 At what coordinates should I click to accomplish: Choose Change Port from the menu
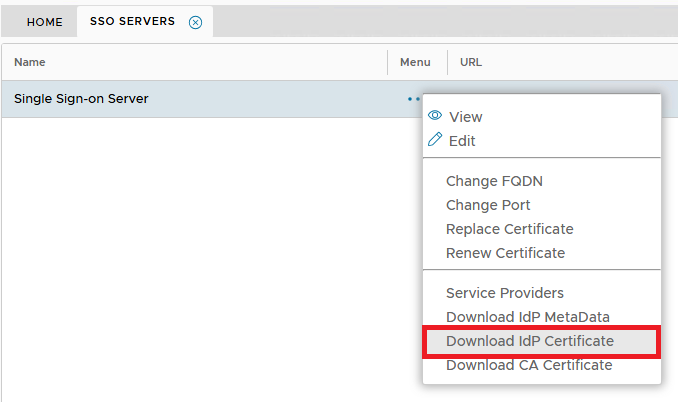488,205
